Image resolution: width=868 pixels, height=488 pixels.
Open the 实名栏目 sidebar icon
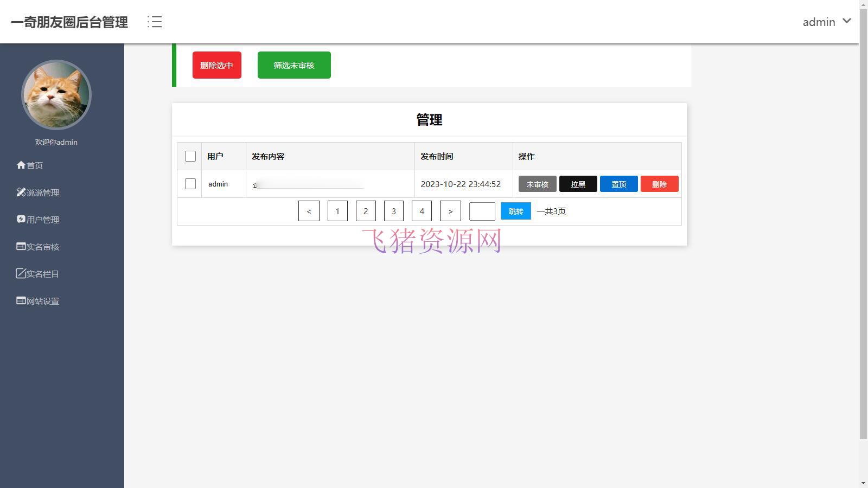pos(20,273)
